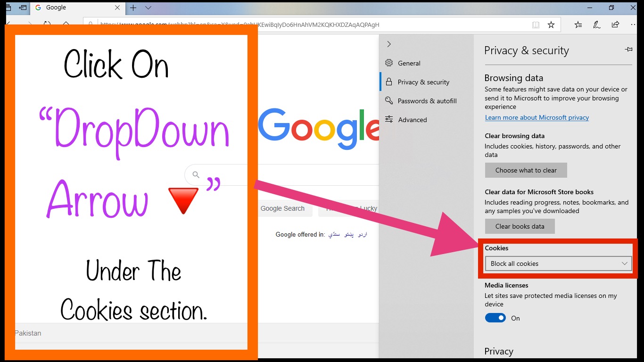Click the Passwords & autofill key icon

(x=389, y=100)
